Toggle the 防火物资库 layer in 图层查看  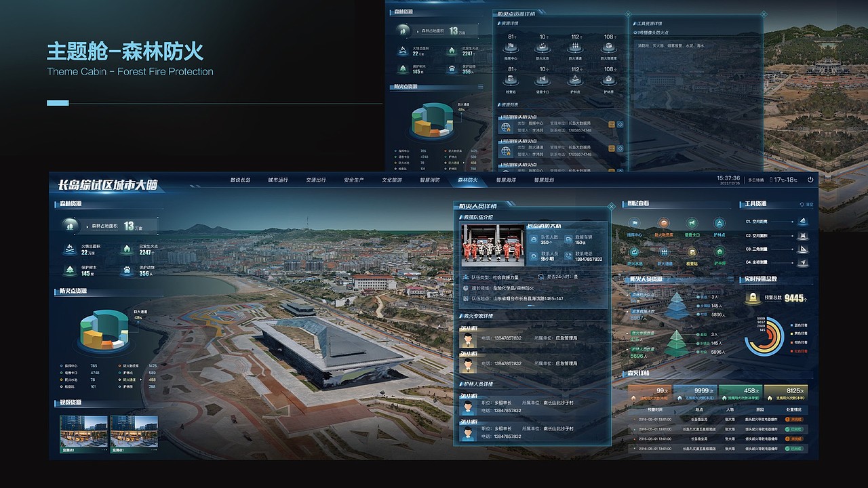[664, 222]
